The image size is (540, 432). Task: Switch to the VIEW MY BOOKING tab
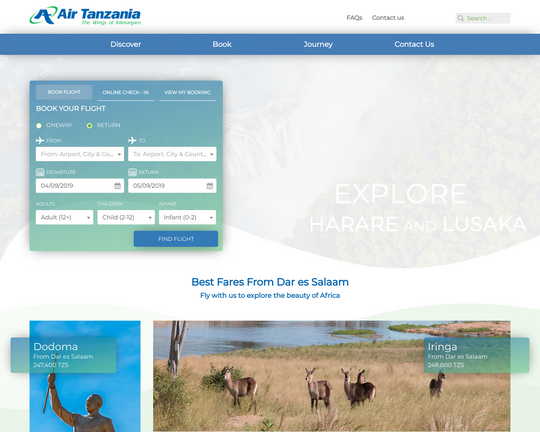187,92
